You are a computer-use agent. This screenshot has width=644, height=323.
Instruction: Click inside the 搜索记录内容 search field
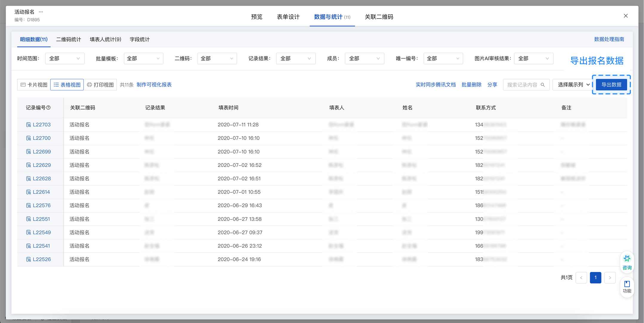[522, 85]
